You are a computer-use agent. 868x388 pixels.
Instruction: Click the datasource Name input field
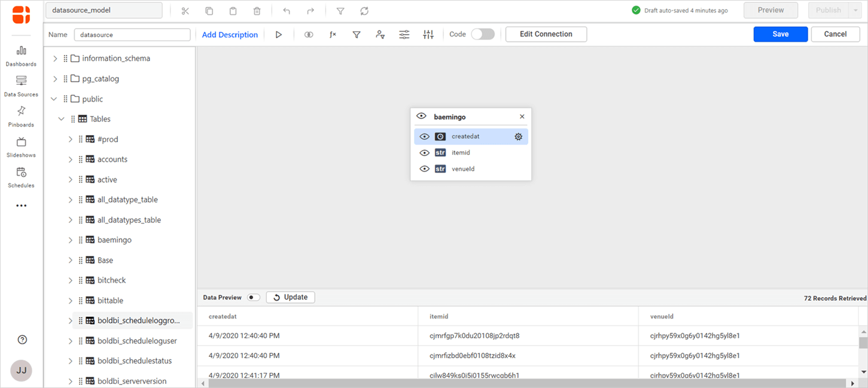click(x=132, y=35)
